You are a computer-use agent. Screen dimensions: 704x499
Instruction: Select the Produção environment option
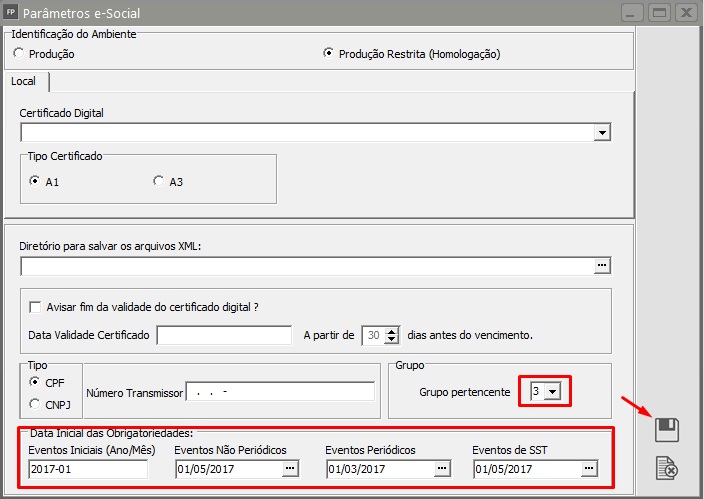(18, 54)
